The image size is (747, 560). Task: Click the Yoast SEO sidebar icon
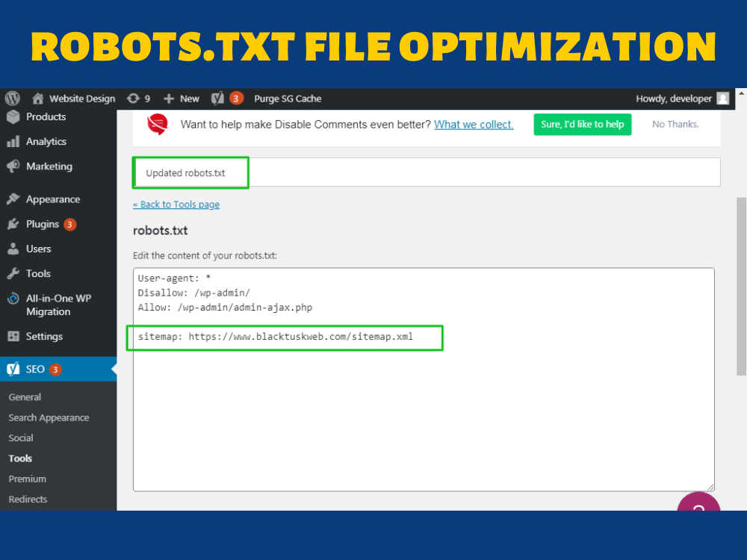[x=13, y=369]
